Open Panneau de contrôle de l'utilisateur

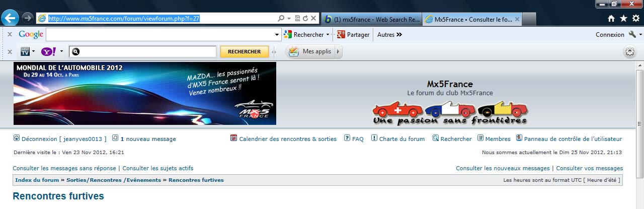tap(573, 139)
